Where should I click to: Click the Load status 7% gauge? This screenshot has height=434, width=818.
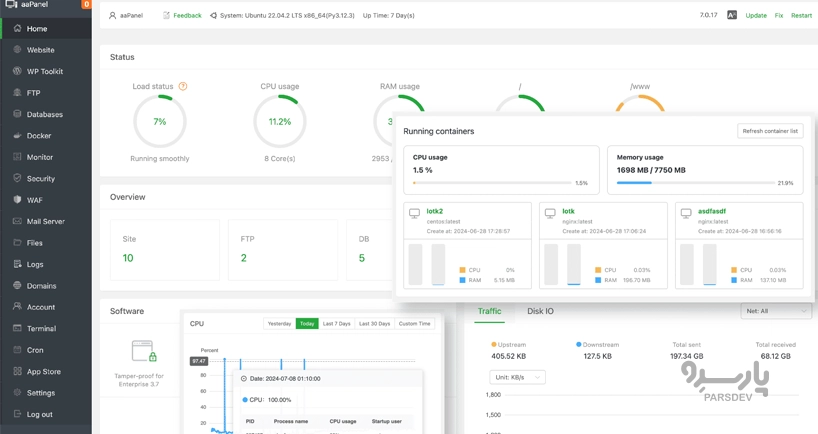point(160,122)
